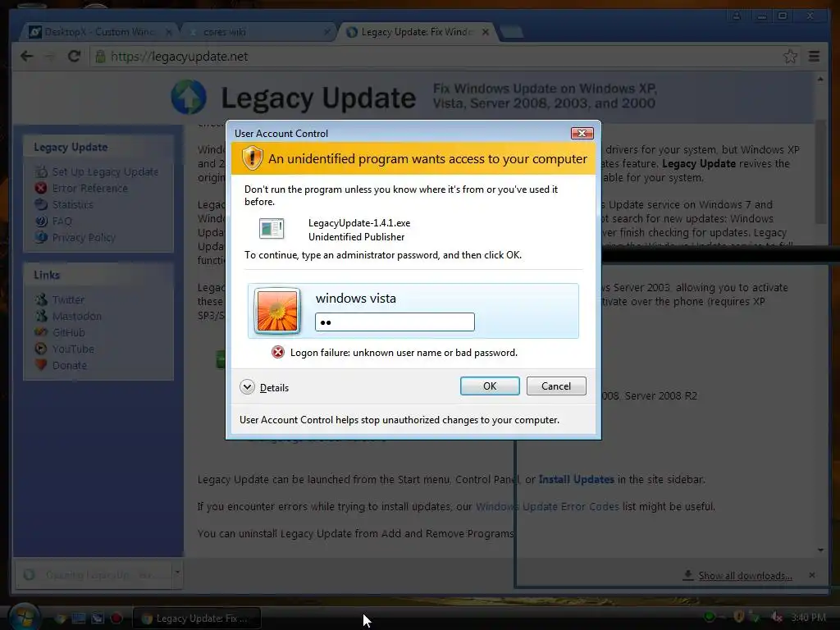Click the administrator password field
840x630 pixels.
395,322
